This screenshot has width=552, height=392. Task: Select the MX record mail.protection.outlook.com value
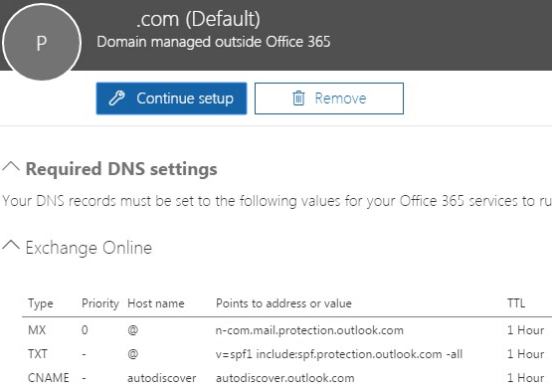tap(309, 330)
